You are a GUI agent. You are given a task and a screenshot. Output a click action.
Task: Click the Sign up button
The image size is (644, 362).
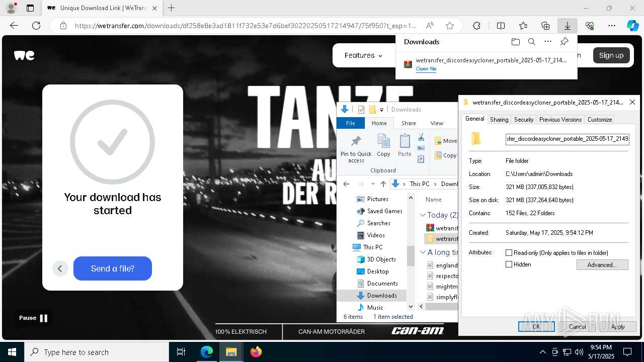611,55
